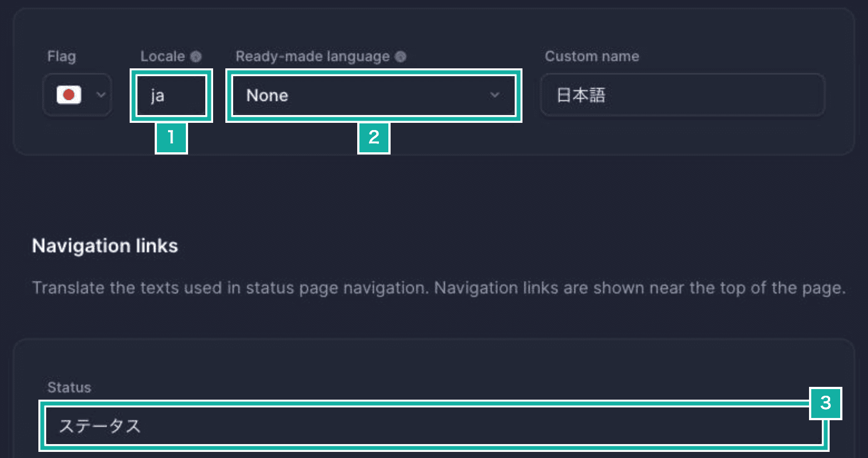Click the Flag label text
This screenshot has width=868, height=458.
click(x=62, y=56)
